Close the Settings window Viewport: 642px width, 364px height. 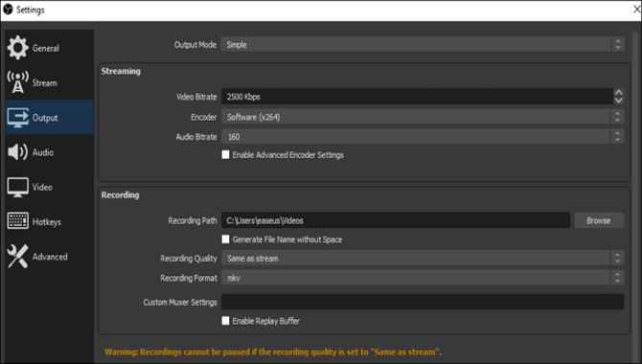(636, 9)
